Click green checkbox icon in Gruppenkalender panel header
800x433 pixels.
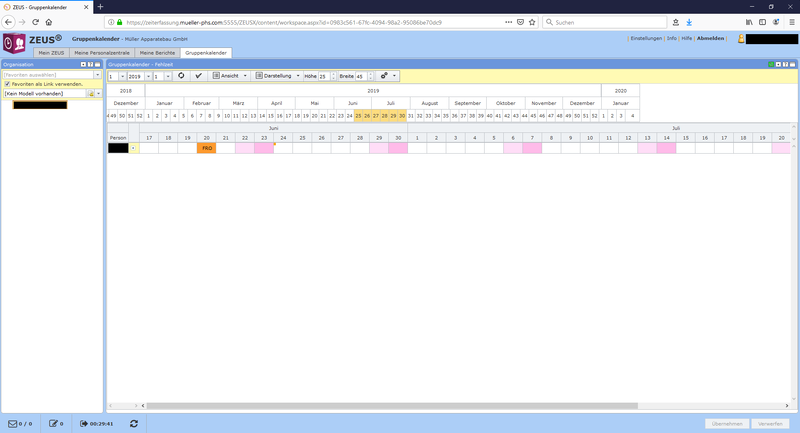772,64
